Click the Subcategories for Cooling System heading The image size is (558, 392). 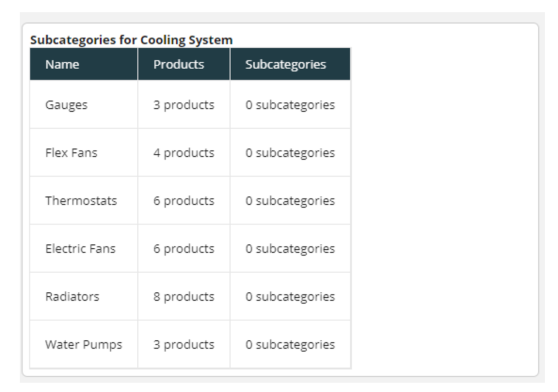point(131,40)
